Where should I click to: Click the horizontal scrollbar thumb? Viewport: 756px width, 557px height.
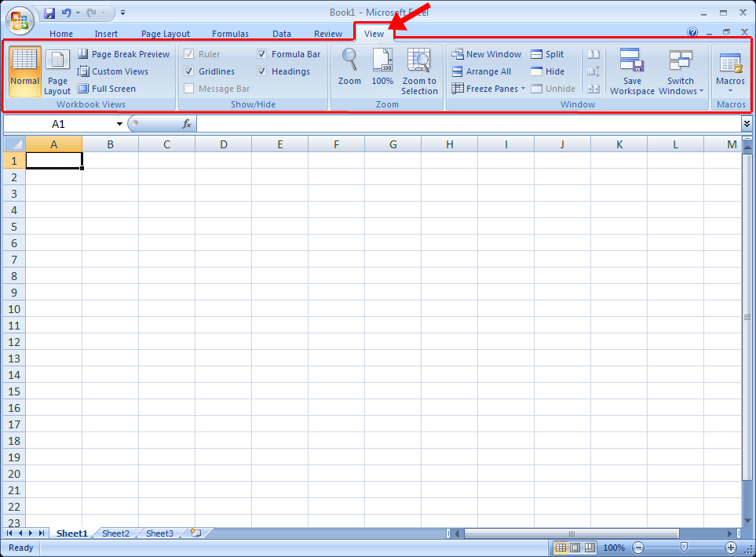[x=572, y=533]
